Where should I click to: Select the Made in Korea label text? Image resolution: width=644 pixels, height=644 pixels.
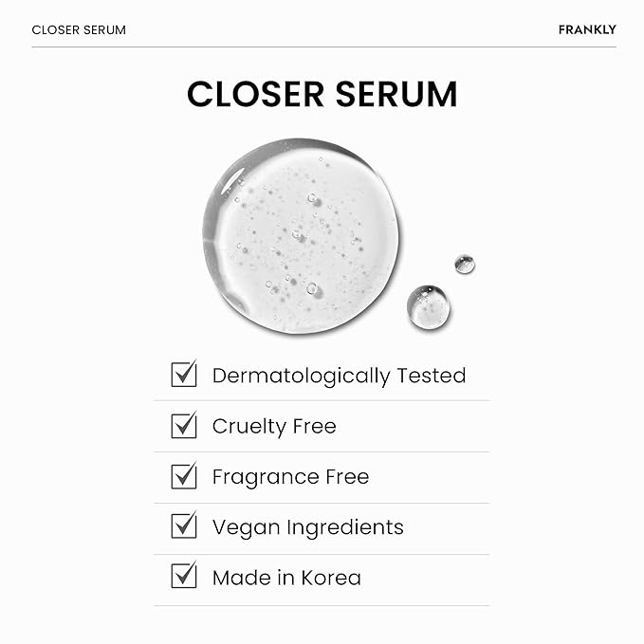286,578
